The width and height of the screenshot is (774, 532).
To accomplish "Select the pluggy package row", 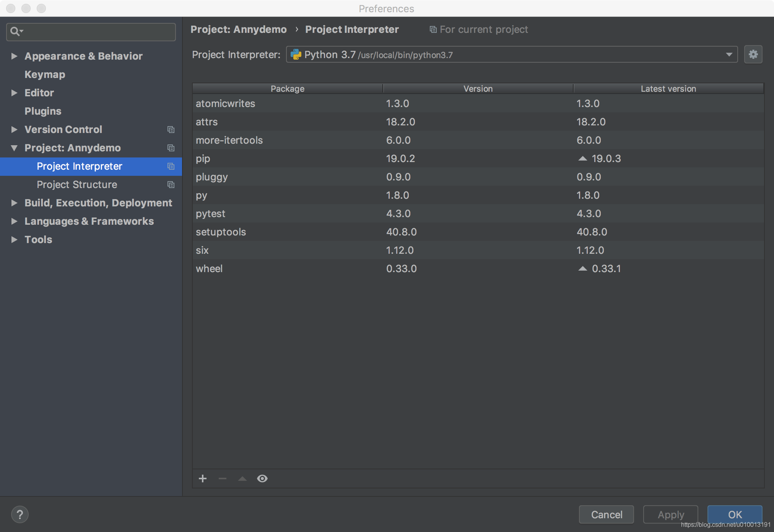I will 478,177.
